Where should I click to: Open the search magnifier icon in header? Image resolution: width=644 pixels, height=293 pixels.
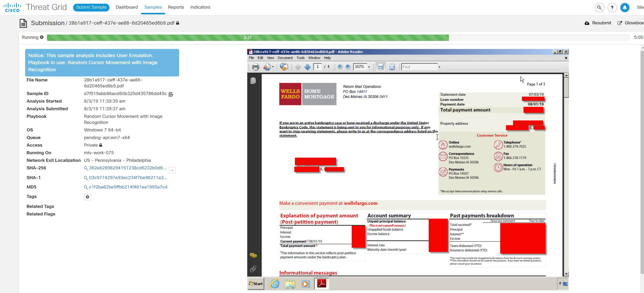(x=599, y=8)
